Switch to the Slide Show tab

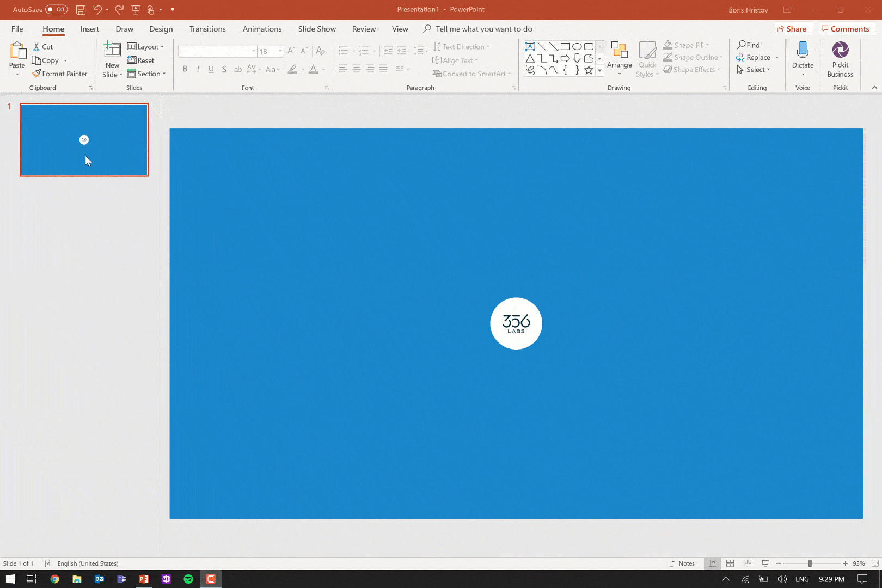tap(317, 29)
